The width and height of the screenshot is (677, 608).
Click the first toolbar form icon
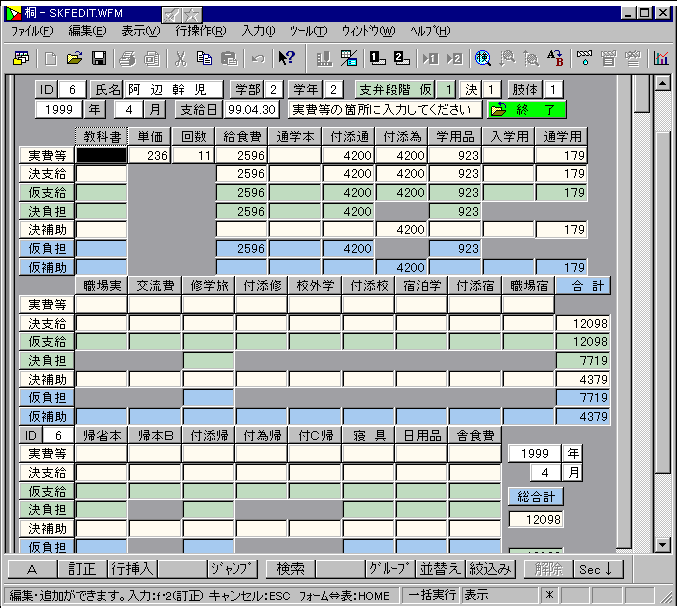tap(22, 58)
